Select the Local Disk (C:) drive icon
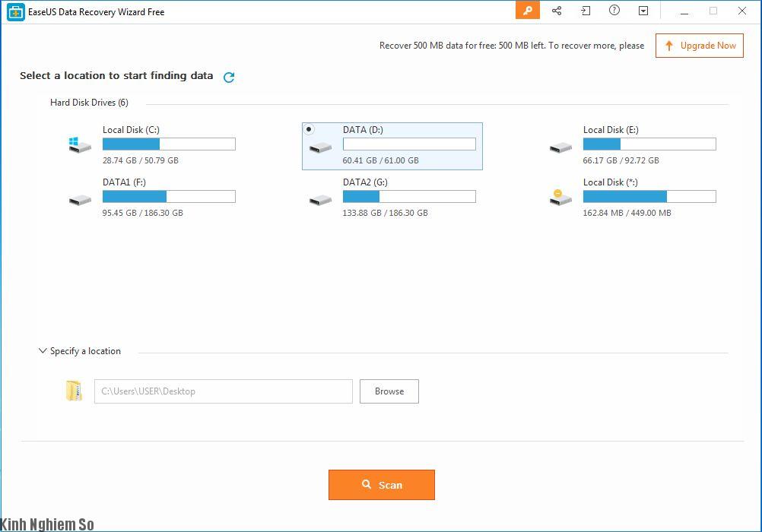The image size is (762, 532). [80, 145]
